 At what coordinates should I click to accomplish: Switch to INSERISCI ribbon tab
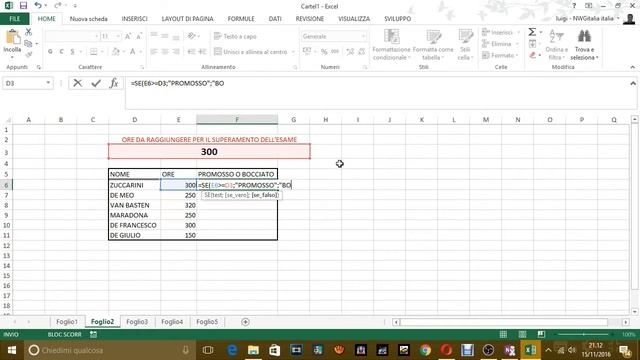pyautogui.click(x=134, y=19)
